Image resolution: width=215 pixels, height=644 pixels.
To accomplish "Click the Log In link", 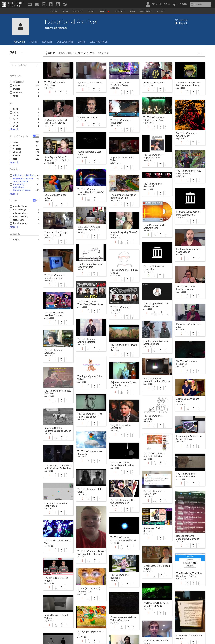I will click(166, 4).
